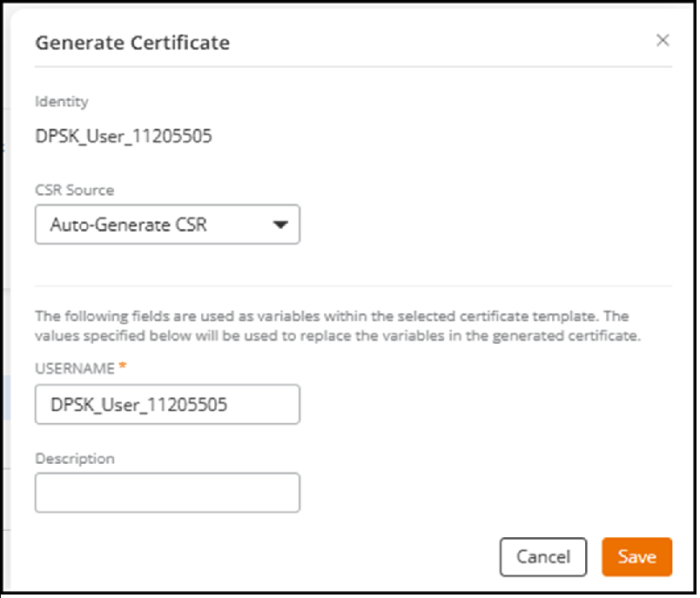This screenshot has height=598, width=700.
Task: Click the divider line below CSR Source
Action: (353, 286)
